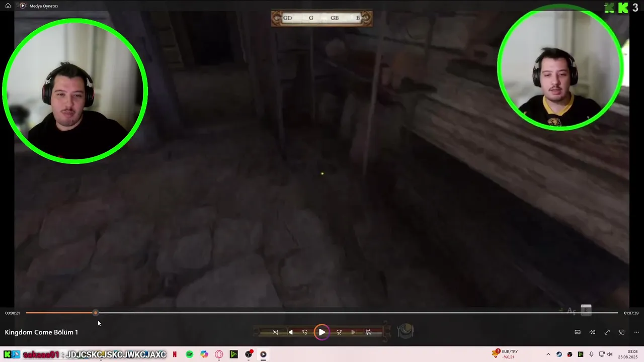Click the seek bar playhead knob

pos(95,313)
